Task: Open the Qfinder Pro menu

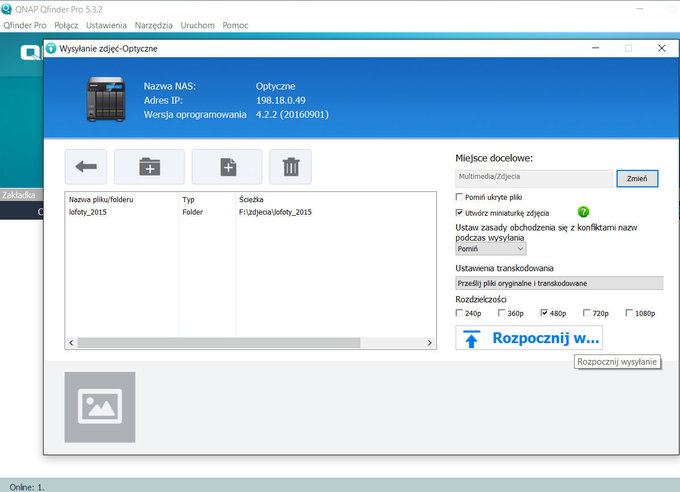Action: 25,25
